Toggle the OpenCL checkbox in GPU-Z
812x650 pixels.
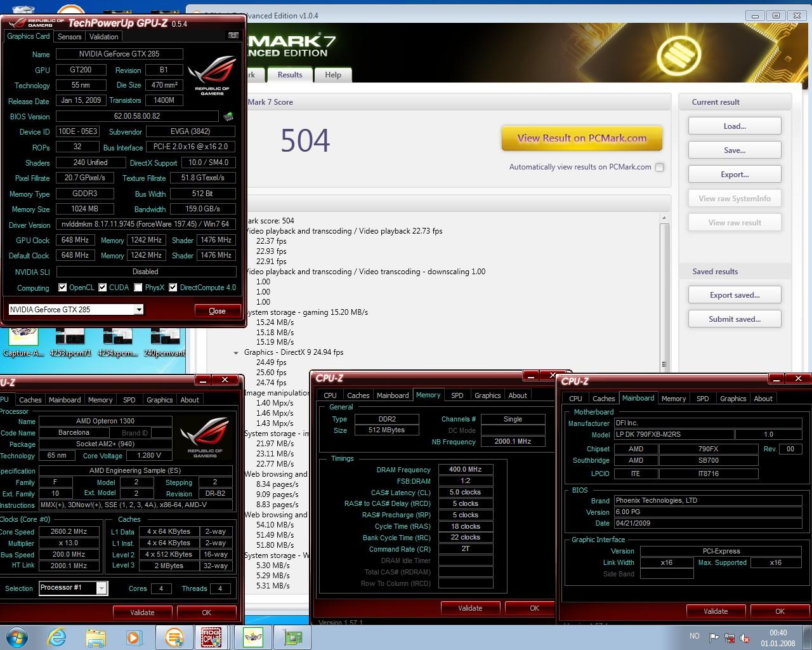click(x=62, y=288)
